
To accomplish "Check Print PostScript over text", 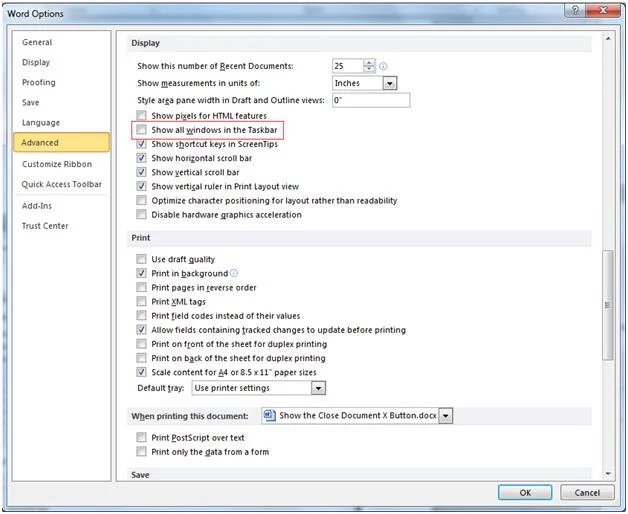I will [x=141, y=437].
